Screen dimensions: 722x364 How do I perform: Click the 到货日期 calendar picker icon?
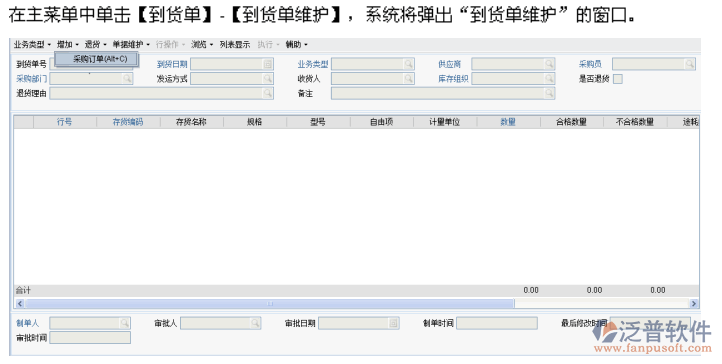coord(268,64)
